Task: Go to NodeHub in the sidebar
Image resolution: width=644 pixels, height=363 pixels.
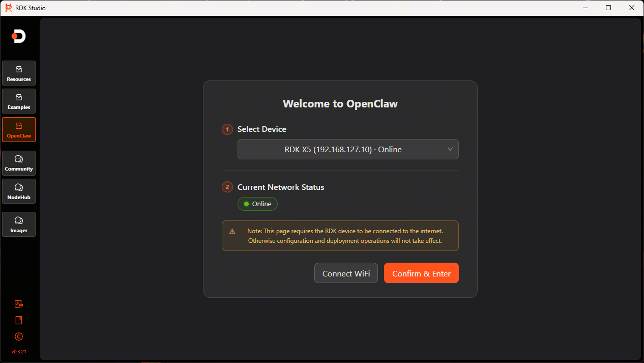Action: pos(19,191)
